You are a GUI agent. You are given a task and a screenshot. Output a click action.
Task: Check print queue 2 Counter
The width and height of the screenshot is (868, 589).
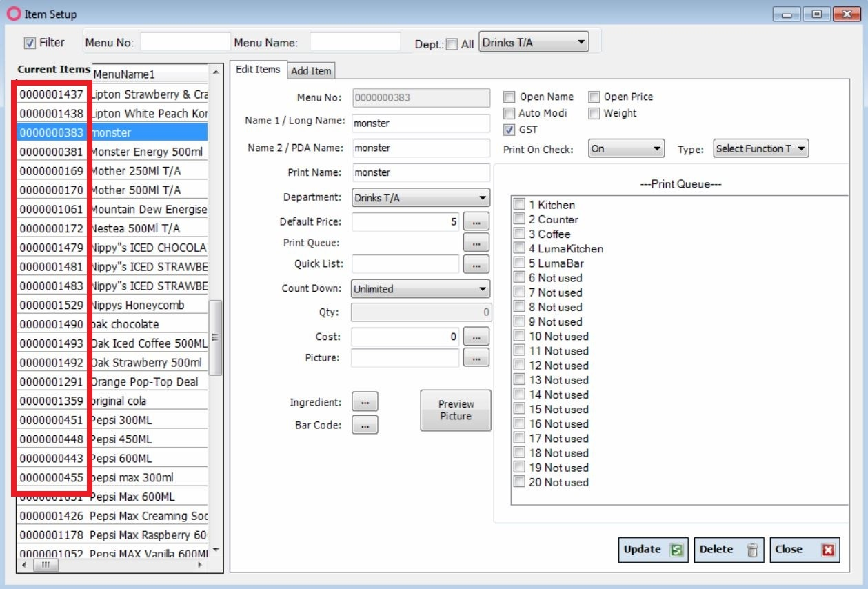coord(519,219)
